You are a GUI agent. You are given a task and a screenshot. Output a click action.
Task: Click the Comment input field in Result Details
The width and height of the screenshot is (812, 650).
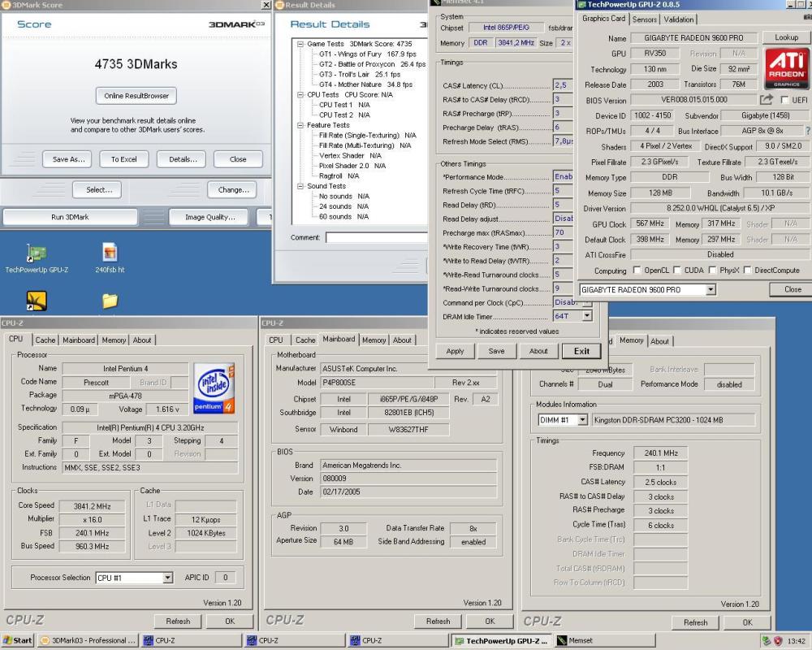click(377, 237)
